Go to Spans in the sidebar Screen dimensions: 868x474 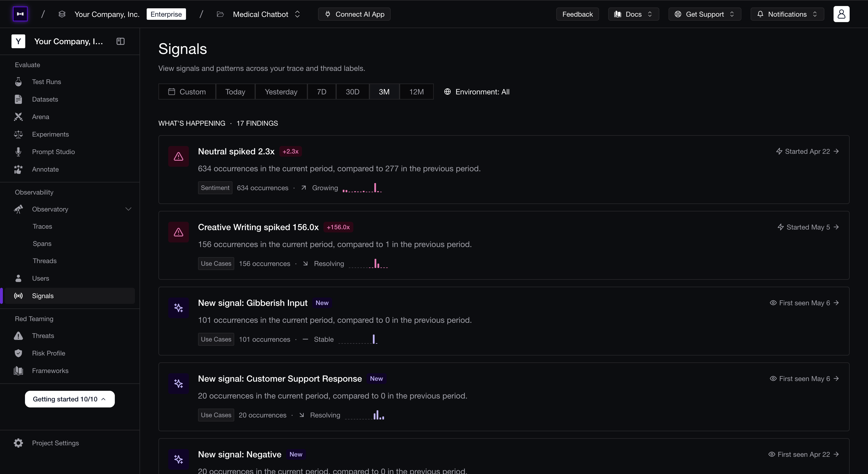tap(42, 244)
